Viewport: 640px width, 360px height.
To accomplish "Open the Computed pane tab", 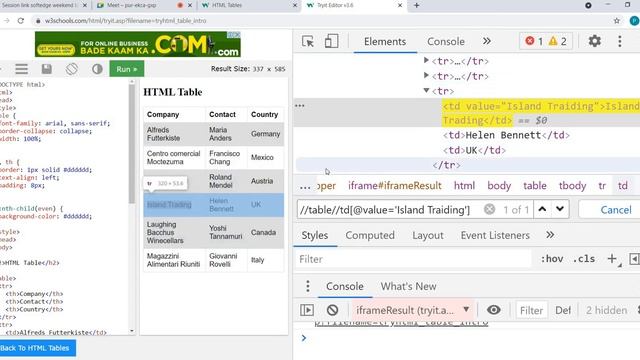I will pos(370,236).
